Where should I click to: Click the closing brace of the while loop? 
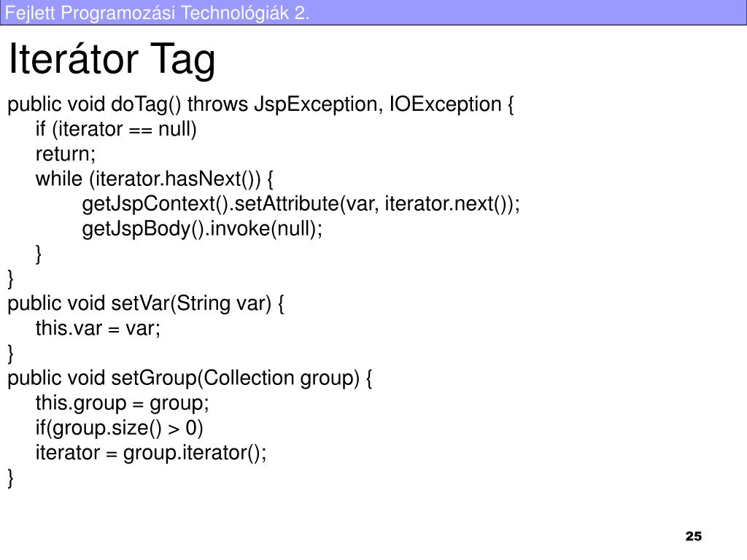click(39, 254)
